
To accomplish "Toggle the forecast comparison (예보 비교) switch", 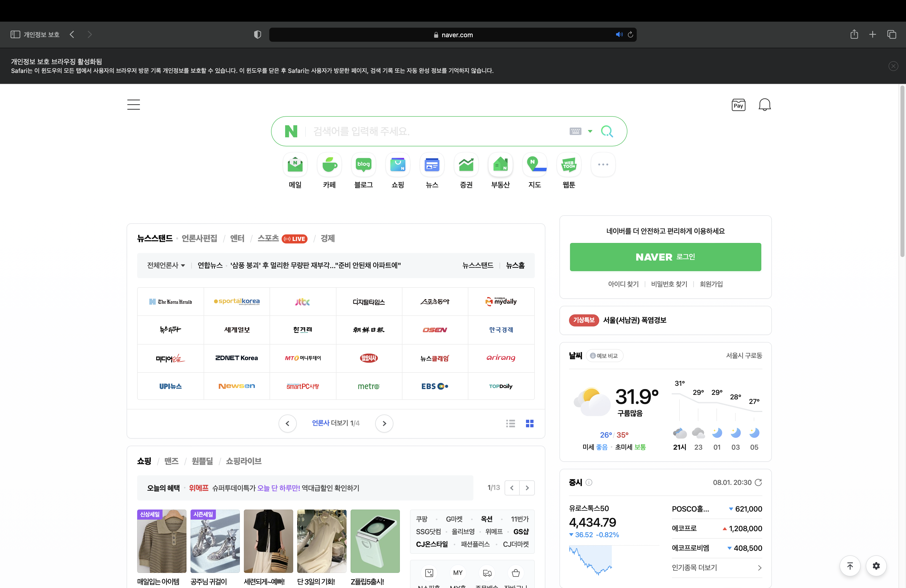I will [x=605, y=356].
